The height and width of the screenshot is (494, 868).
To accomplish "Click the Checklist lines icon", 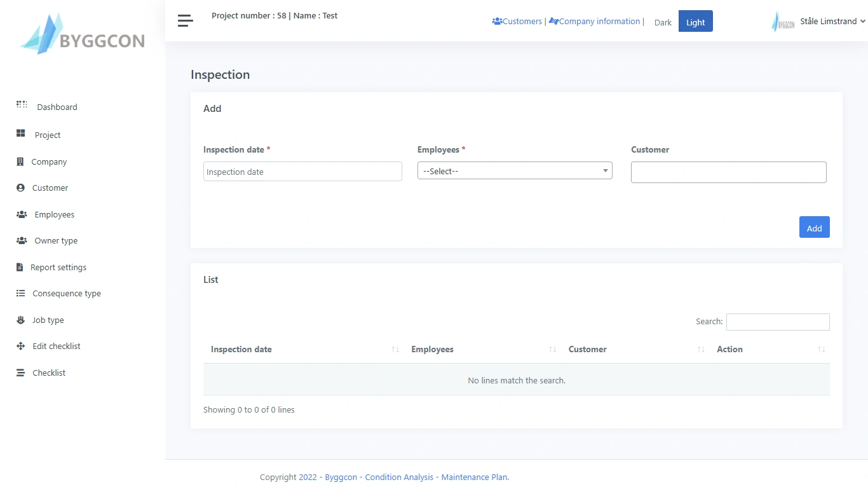I will (20, 373).
